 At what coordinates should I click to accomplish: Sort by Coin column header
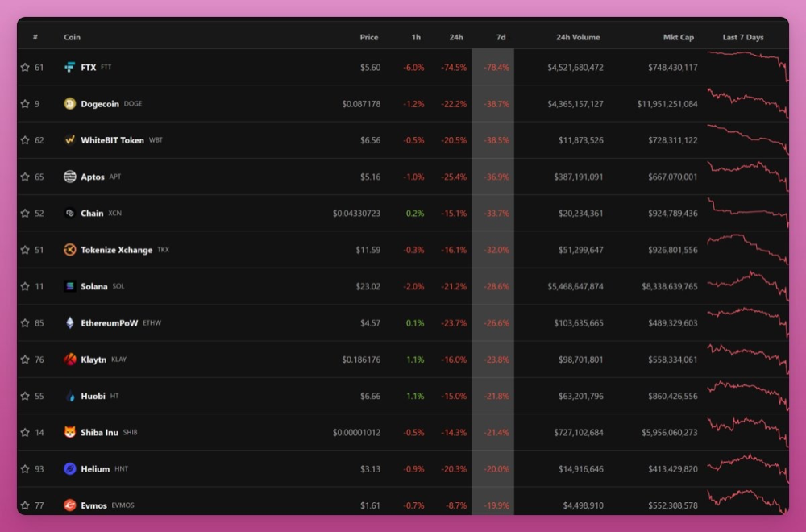point(73,38)
